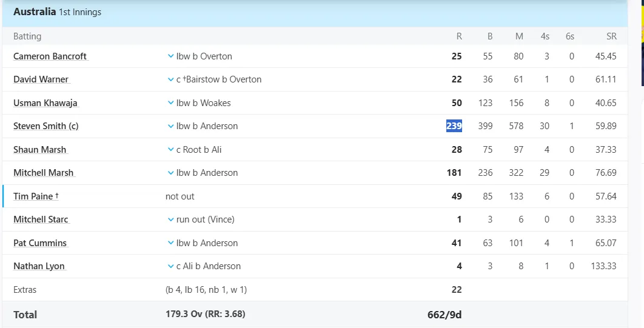Expand Cameron Bancroft's dismissal details chevron
The height and width of the screenshot is (328, 644).
tap(170, 56)
